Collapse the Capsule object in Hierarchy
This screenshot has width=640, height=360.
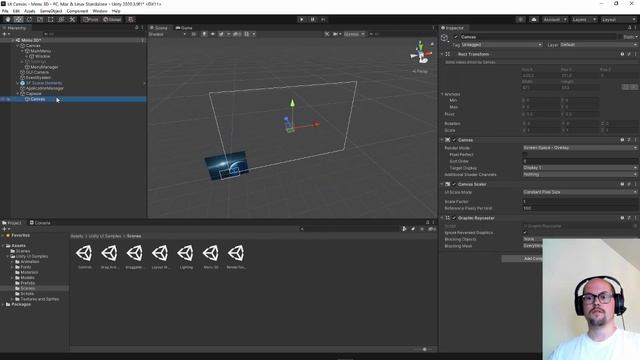click(x=18, y=94)
